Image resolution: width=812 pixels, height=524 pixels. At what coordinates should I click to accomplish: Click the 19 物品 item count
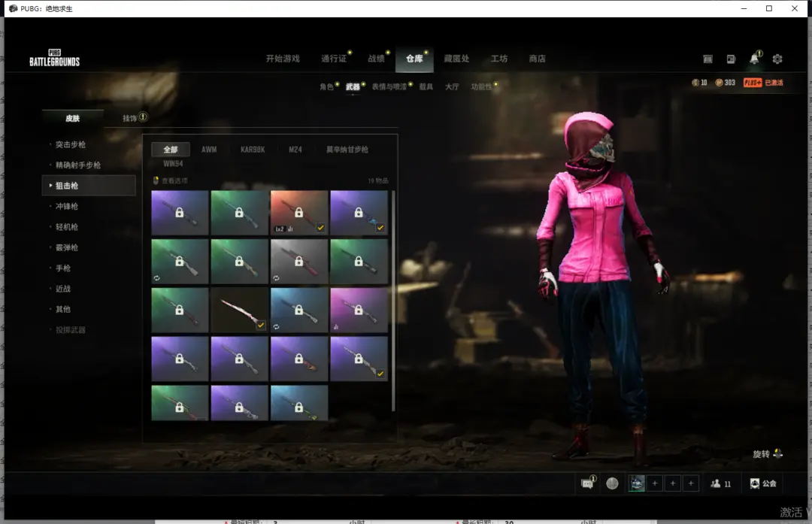[x=378, y=180]
